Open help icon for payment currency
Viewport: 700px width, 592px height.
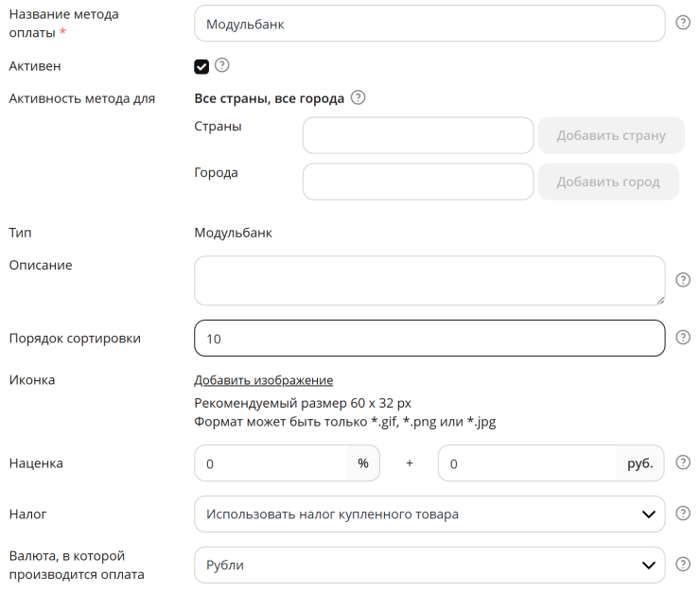[x=683, y=564]
